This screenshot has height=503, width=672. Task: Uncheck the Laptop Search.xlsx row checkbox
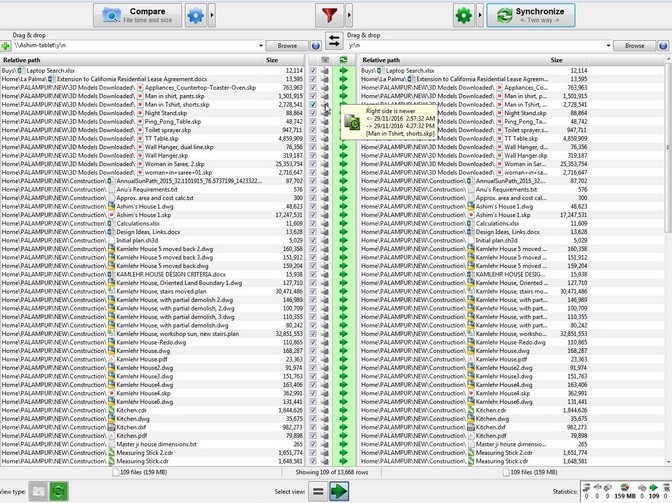point(313,71)
